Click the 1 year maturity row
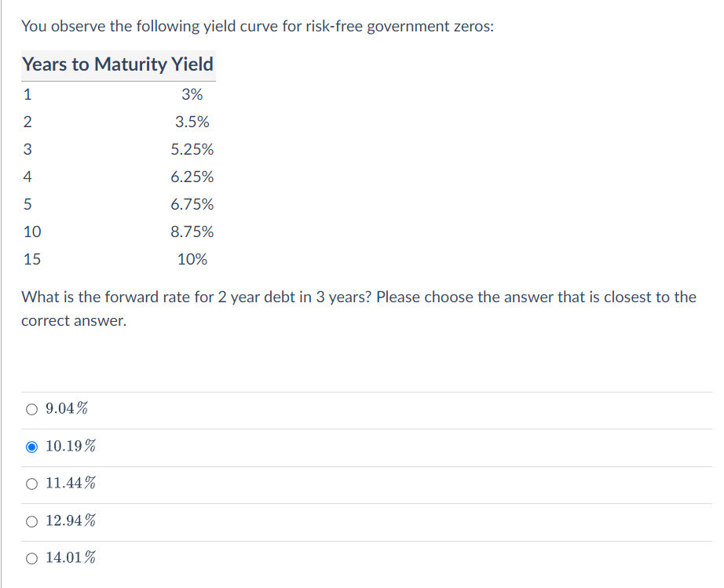Screen dimensions: 724x588 pyautogui.click(x=27, y=93)
